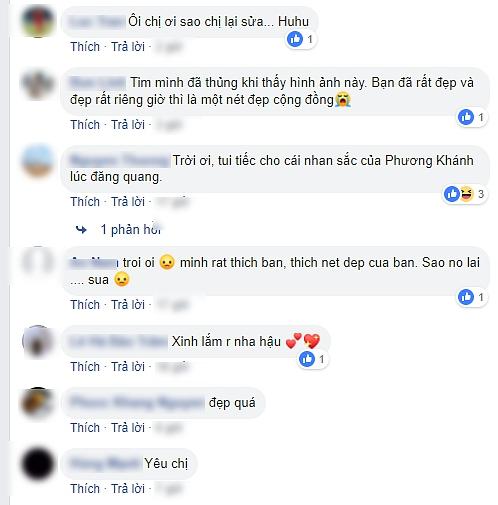
Task: Like the 'đẹp quá' comment
Action: [x=85, y=428]
